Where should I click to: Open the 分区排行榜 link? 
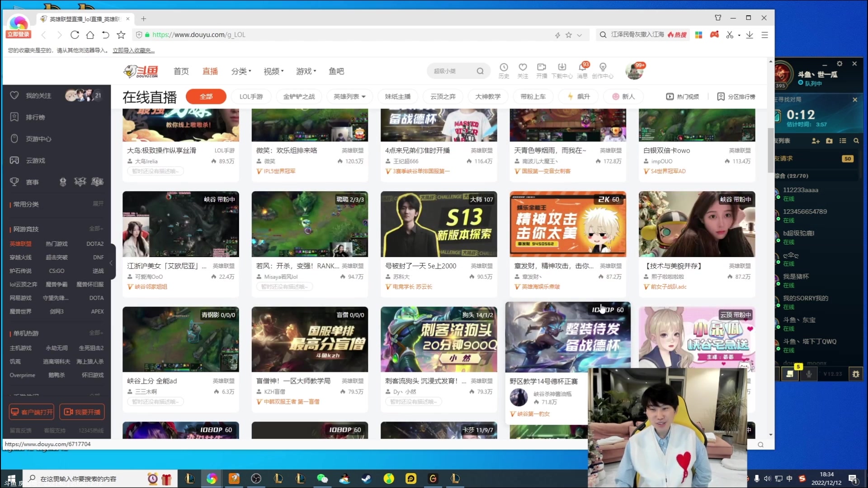coord(736,96)
